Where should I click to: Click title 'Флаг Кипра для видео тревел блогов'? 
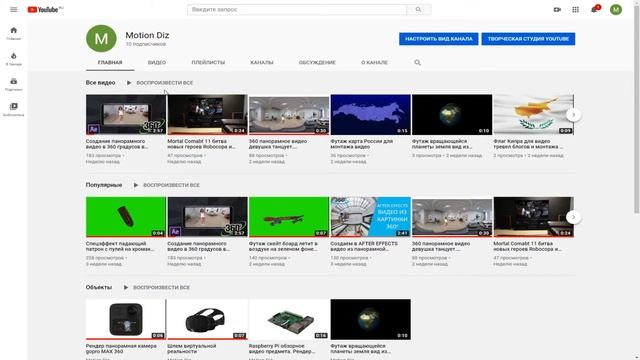pyautogui.click(x=528, y=144)
